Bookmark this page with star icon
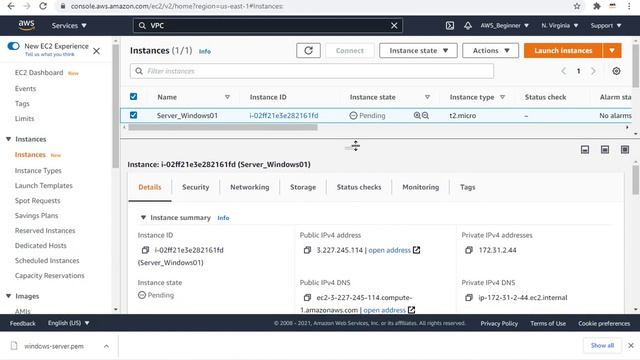 pos(577,6)
